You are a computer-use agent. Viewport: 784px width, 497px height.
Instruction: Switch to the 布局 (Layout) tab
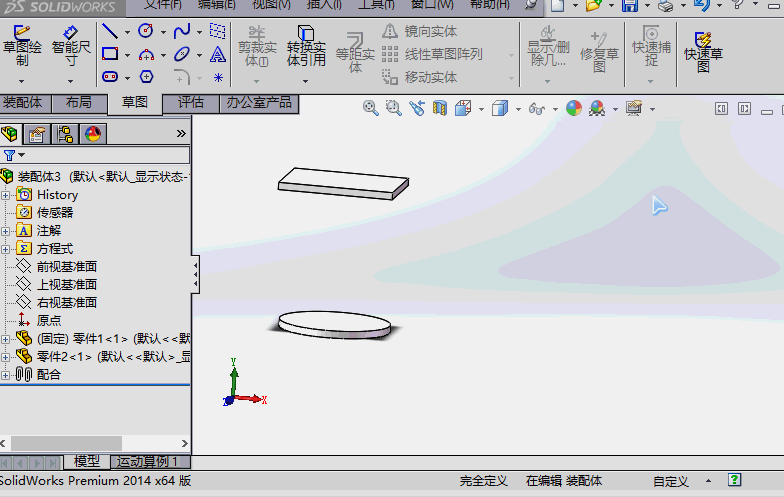pyautogui.click(x=79, y=102)
